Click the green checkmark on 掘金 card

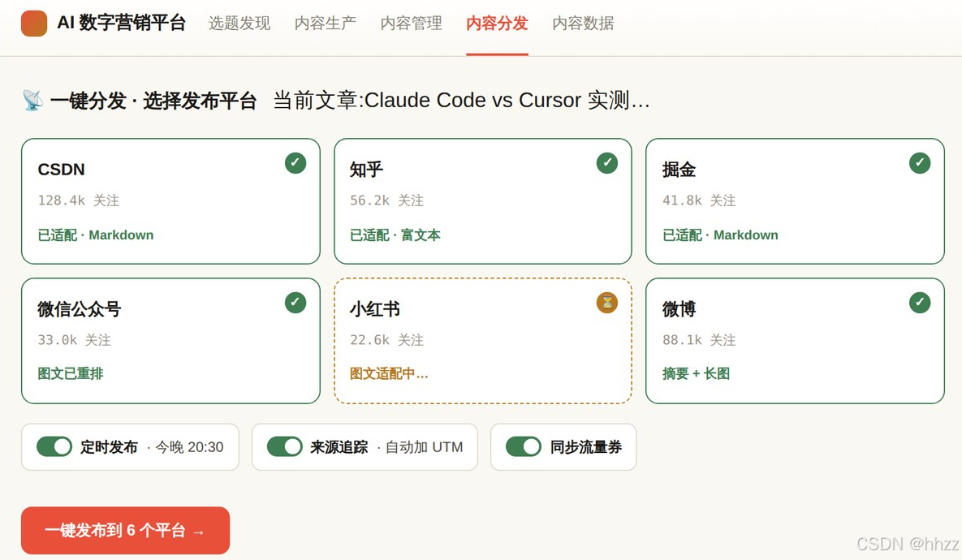point(920,163)
